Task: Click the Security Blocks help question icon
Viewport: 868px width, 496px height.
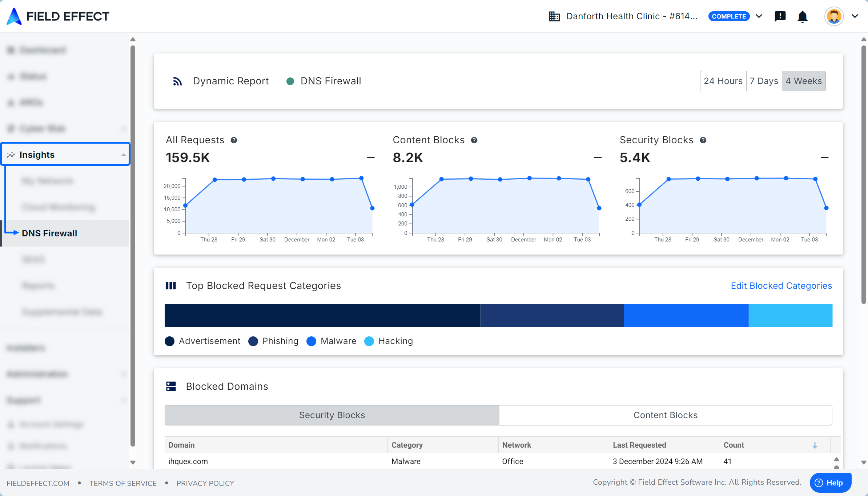Action: pyautogui.click(x=703, y=140)
